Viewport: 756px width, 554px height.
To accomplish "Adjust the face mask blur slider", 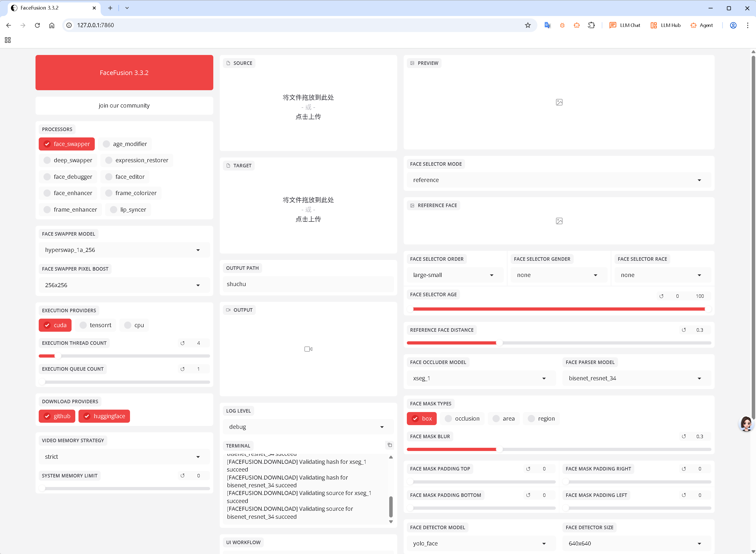I will (559, 449).
